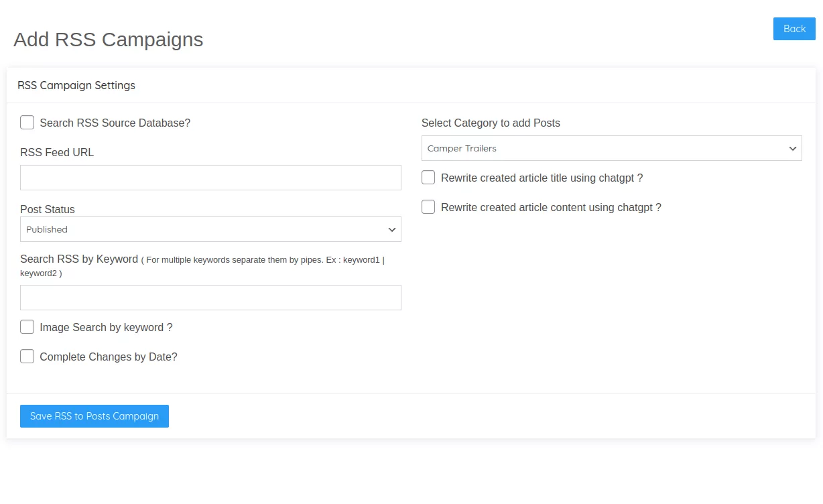Click the Add RSS Campaigns heading

point(109,40)
